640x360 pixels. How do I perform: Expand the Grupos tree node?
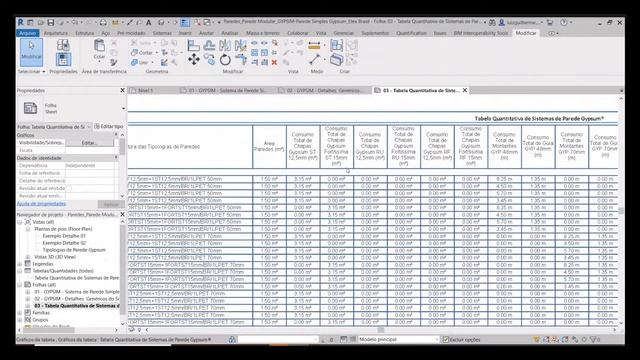(20, 320)
